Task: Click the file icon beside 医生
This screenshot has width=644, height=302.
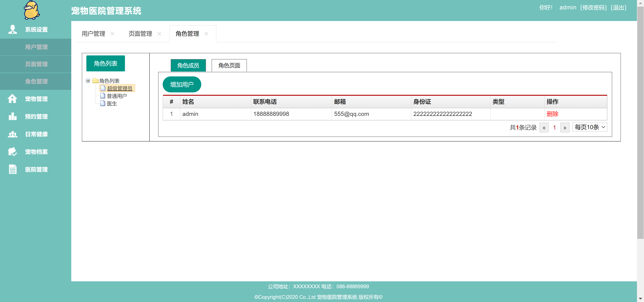Action: [103, 103]
